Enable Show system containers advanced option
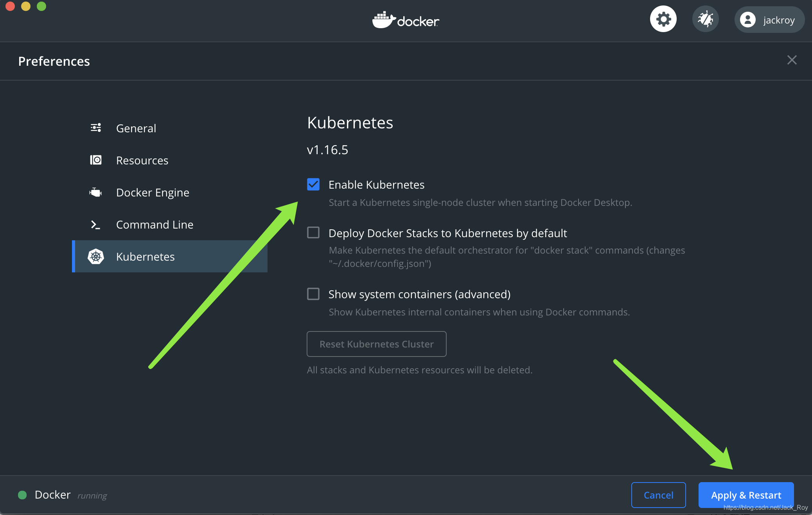 (x=313, y=294)
